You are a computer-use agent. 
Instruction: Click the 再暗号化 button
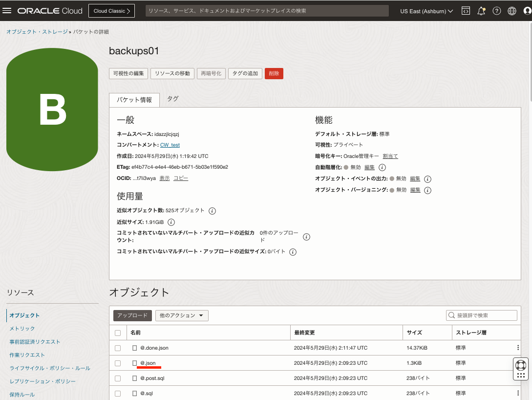(x=211, y=73)
